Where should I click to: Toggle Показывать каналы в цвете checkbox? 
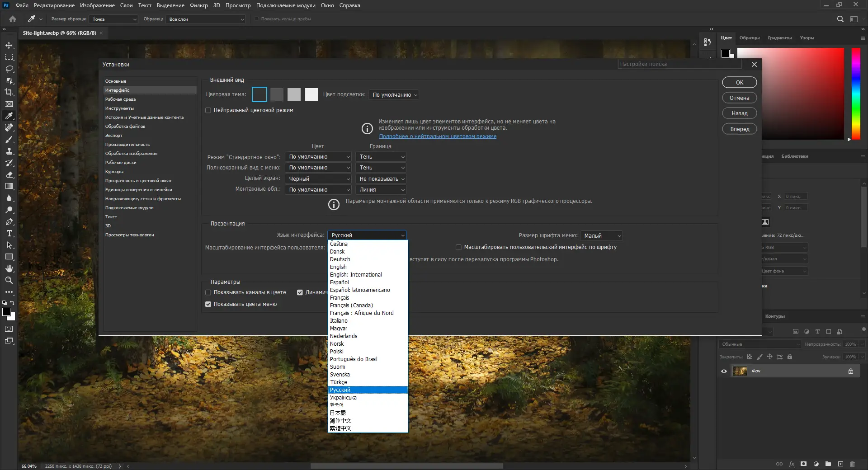(208, 292)
